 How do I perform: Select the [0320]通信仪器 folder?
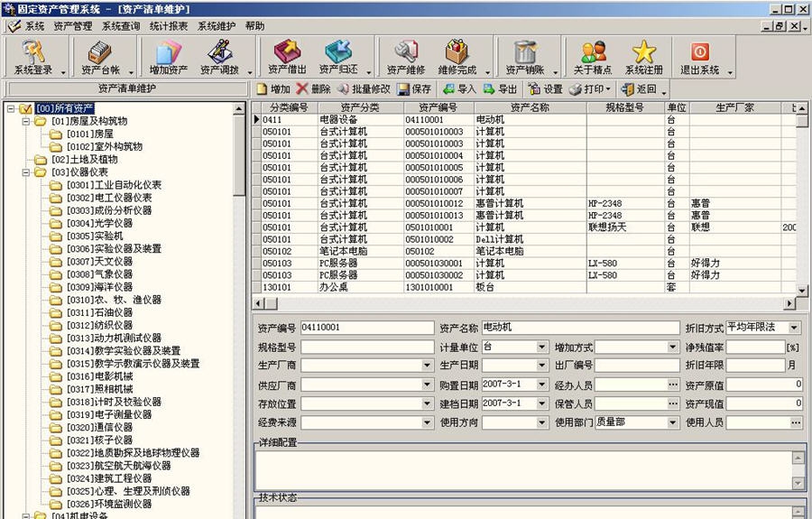click(99, 427)
